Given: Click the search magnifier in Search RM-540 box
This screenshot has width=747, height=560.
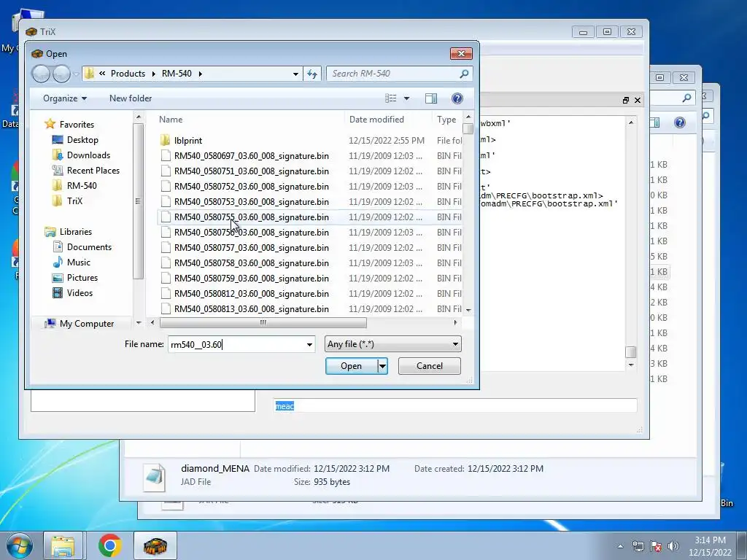Looking at the screenshot, I should pyautogui.click(x=464, y=74).
